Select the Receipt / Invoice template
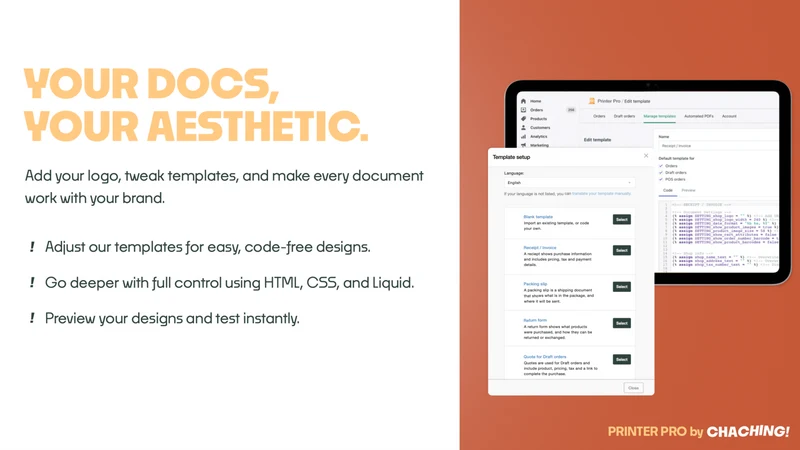Image resolution: width=800 pixels, height=450 pixels. tap(621, 250)
